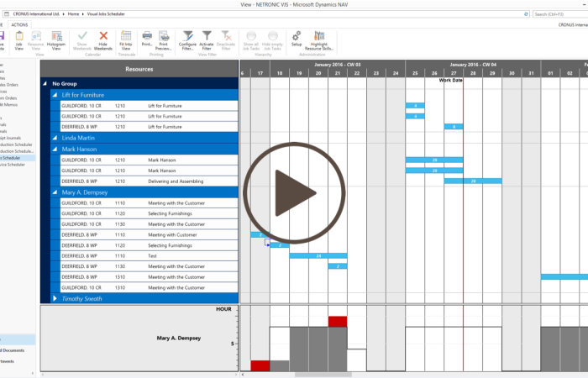Click the January 2016 - CW 04 header

(x=473, y=65)
